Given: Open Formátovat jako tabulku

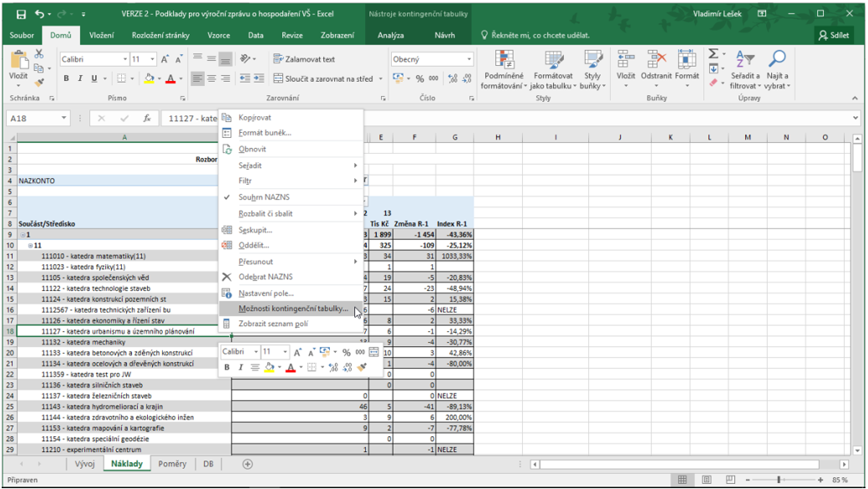Looking at the screenshot, I should [x=553, y=69].
